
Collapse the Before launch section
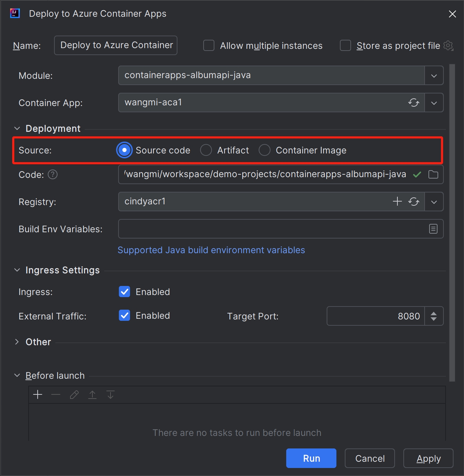coord(17,376)
